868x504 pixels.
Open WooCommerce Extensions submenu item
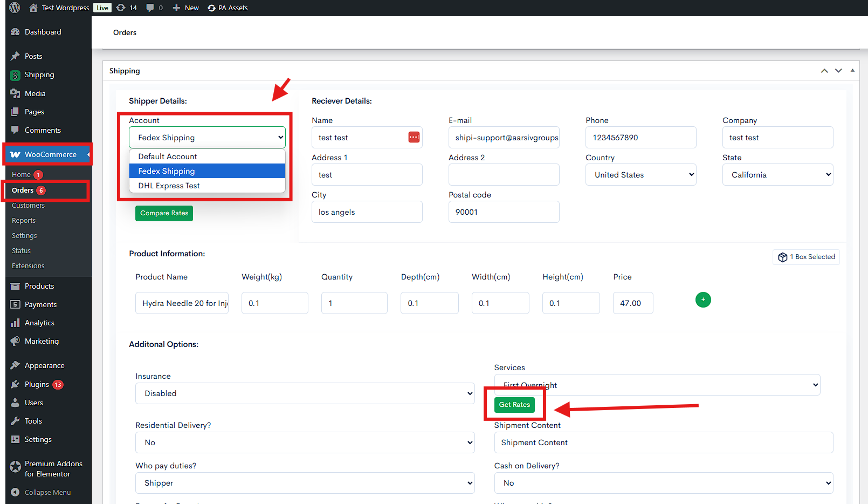pyautogui.click(x=28, y=265)
